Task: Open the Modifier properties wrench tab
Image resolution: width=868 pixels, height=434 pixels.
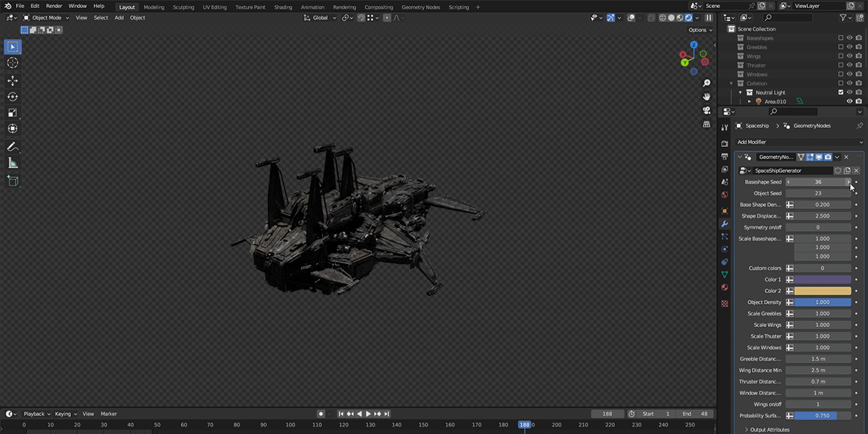Action: [x=724, y=224]
